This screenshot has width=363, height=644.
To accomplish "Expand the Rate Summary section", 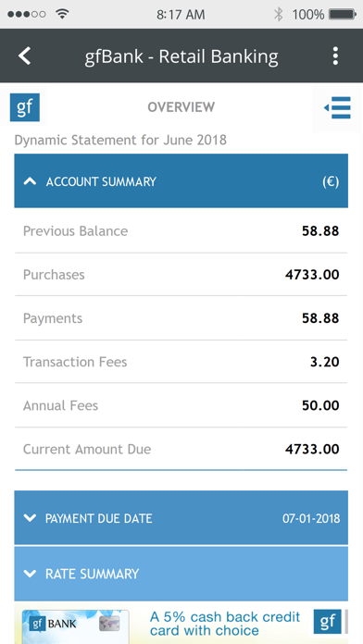I will (x=181, y=574).
